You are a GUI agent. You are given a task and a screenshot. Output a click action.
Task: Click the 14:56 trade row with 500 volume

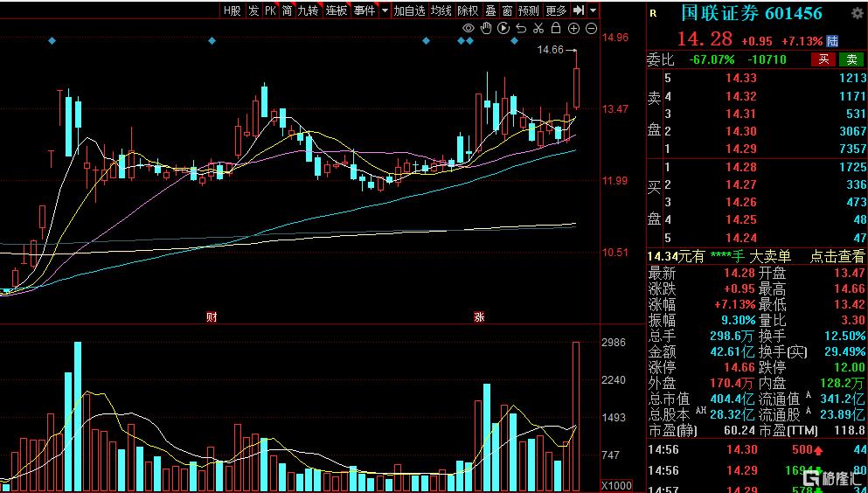(757, 450)
